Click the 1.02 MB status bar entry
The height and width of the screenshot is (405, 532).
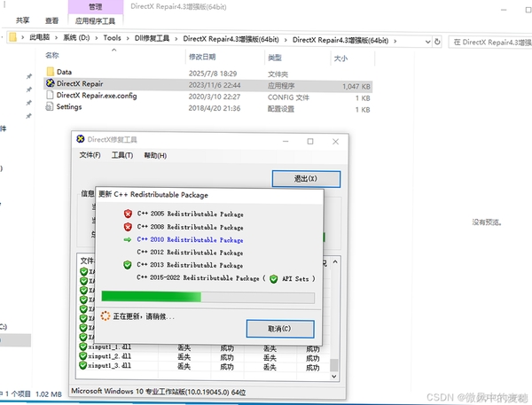pyautogui.click(x=49, y=394)
